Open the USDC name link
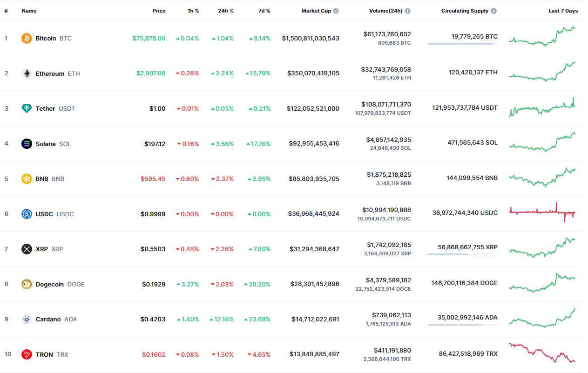588x373 pixels. coord(54,214)
